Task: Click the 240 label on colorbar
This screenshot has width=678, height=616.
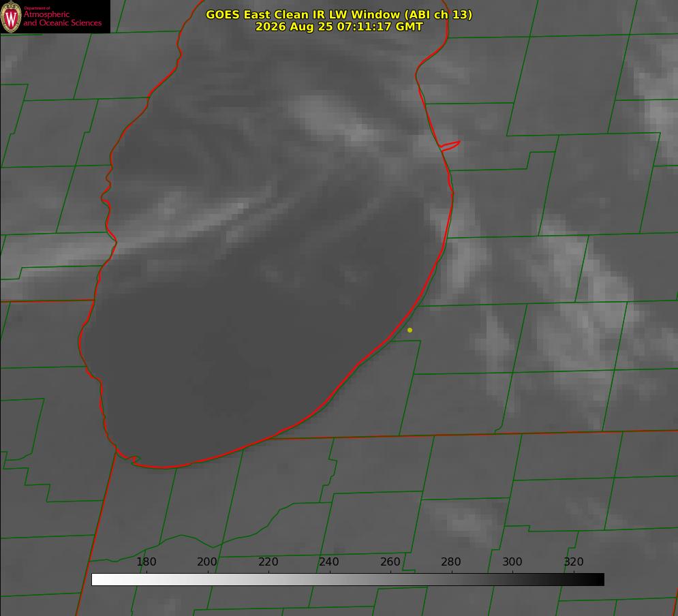Action: pos(329,561)
